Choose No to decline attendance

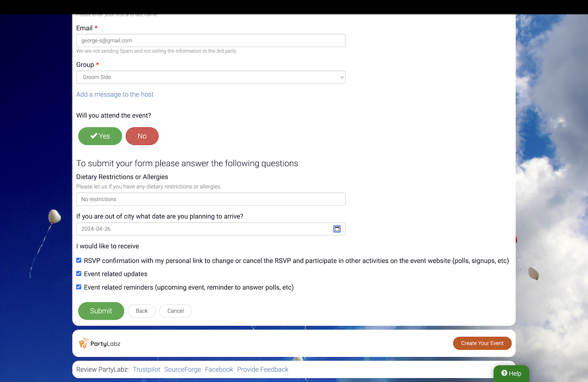(142, 136)
